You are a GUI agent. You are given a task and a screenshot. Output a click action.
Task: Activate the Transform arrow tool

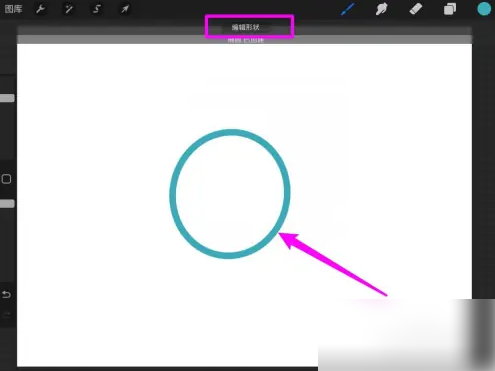125,9
